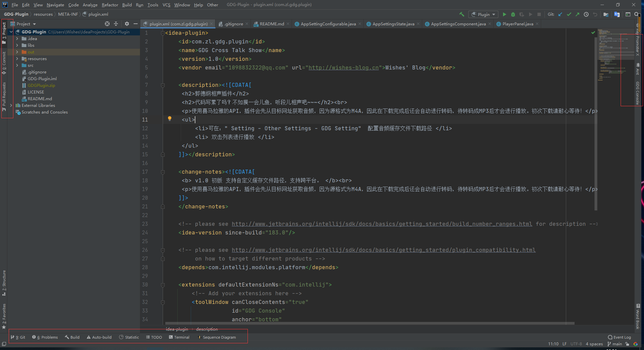Click the wishes-blog.cn vendor link
Image resolution: width=644 pixels, height=350 pixels.
(343, 67)
